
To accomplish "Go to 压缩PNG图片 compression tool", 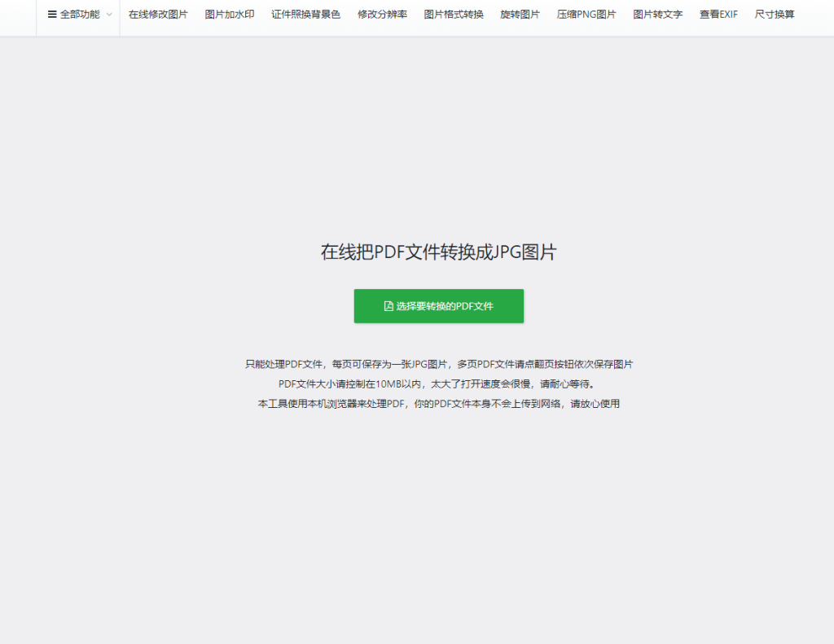I will coord(586,14).
